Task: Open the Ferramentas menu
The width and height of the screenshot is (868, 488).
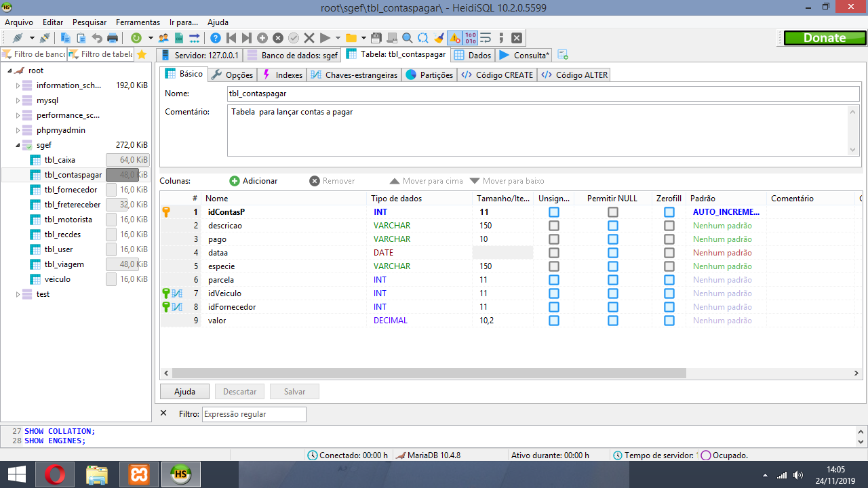Action: (138, 22)
